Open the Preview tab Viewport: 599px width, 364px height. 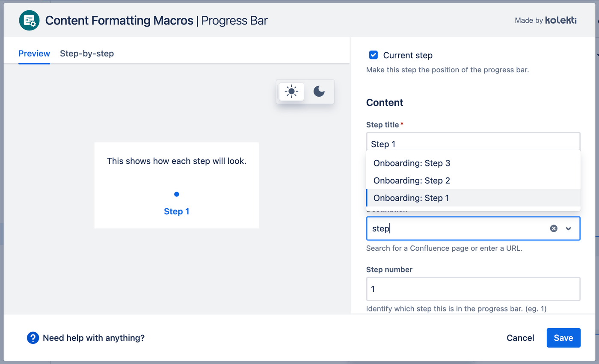tap(34, 53)
